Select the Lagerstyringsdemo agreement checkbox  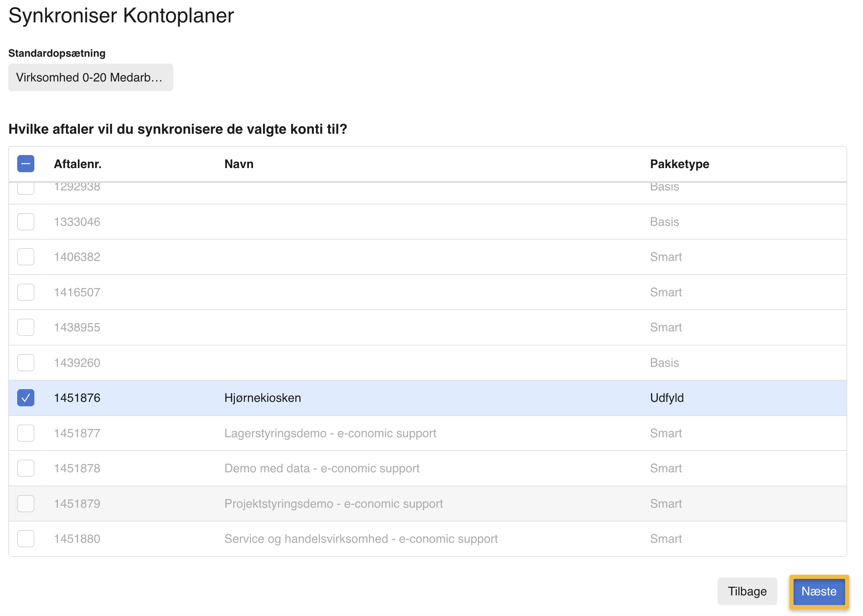point(26,433)
